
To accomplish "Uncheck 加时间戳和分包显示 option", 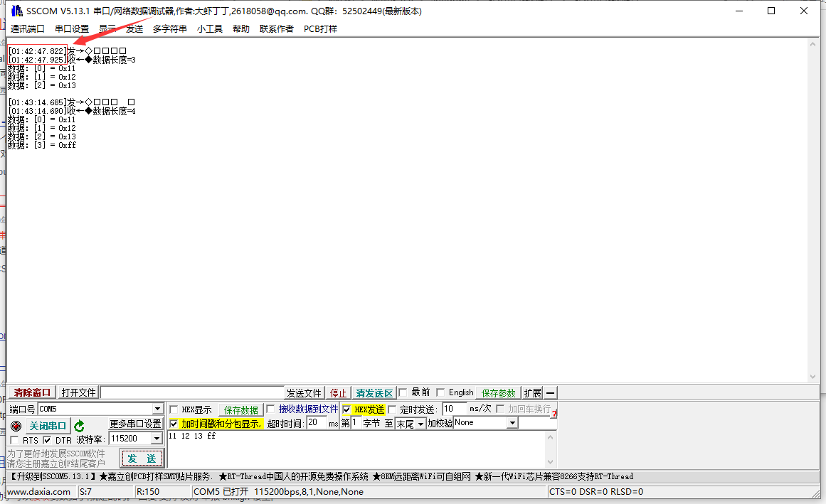I will (174, 424).
